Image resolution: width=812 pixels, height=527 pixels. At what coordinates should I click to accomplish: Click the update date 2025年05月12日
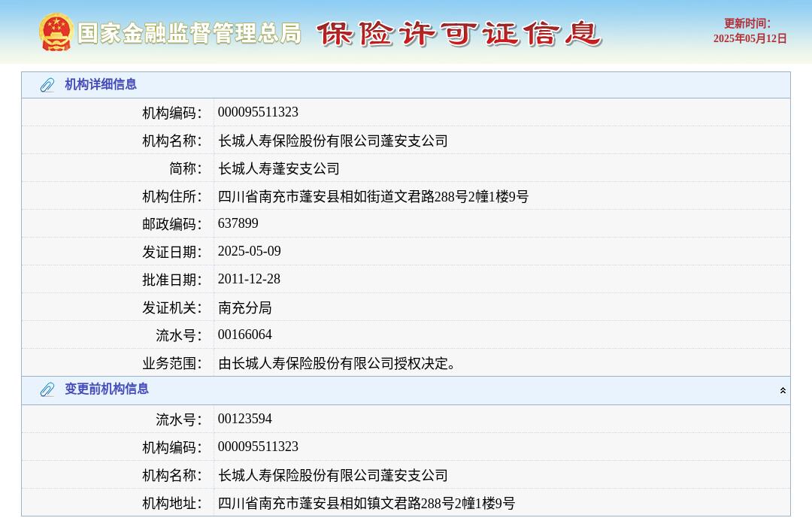pos(750,39)
